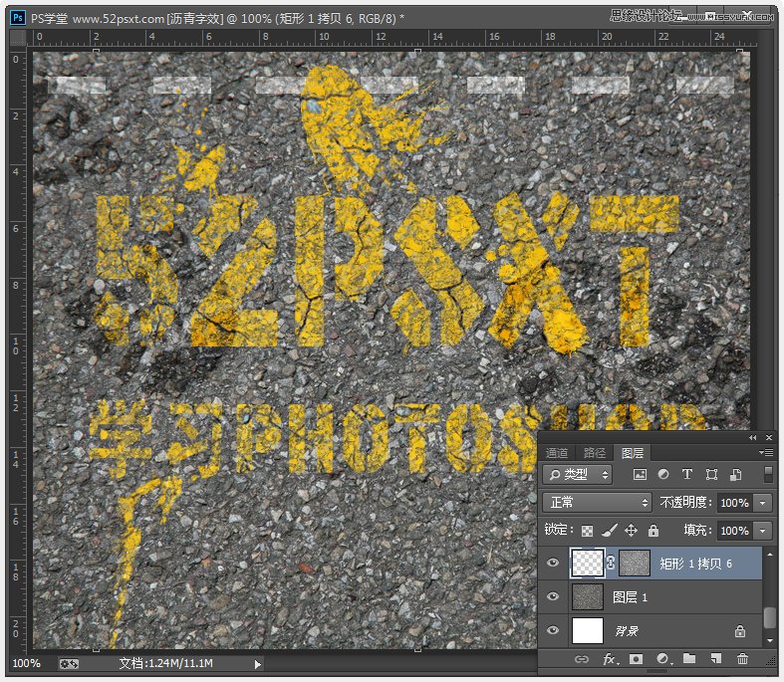Select the 背景 layer name
The image size is (784, 682).
[627, 631]
